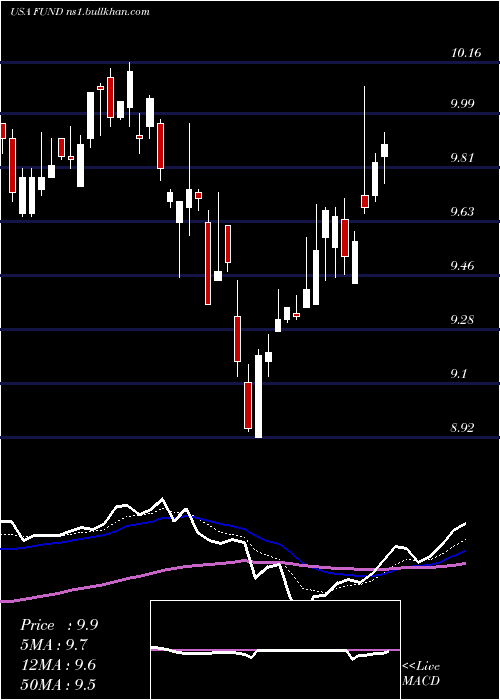
Task: Click inside the MACD inset chart box
Action: (275, 650)
